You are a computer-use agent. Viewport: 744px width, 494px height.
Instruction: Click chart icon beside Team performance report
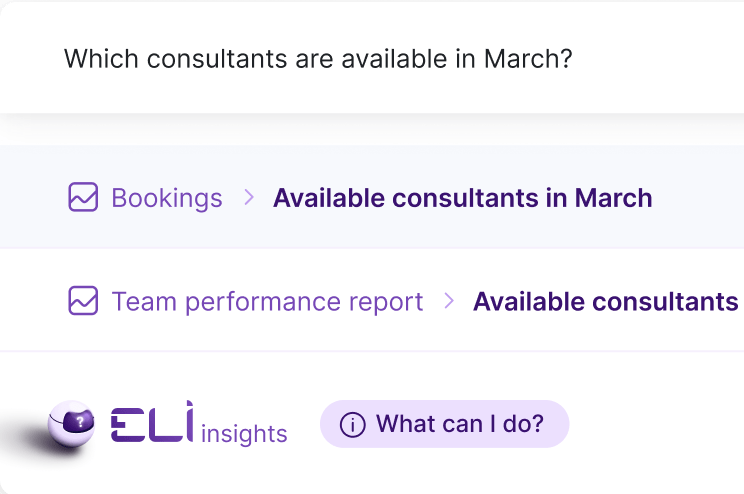(83, 300)
